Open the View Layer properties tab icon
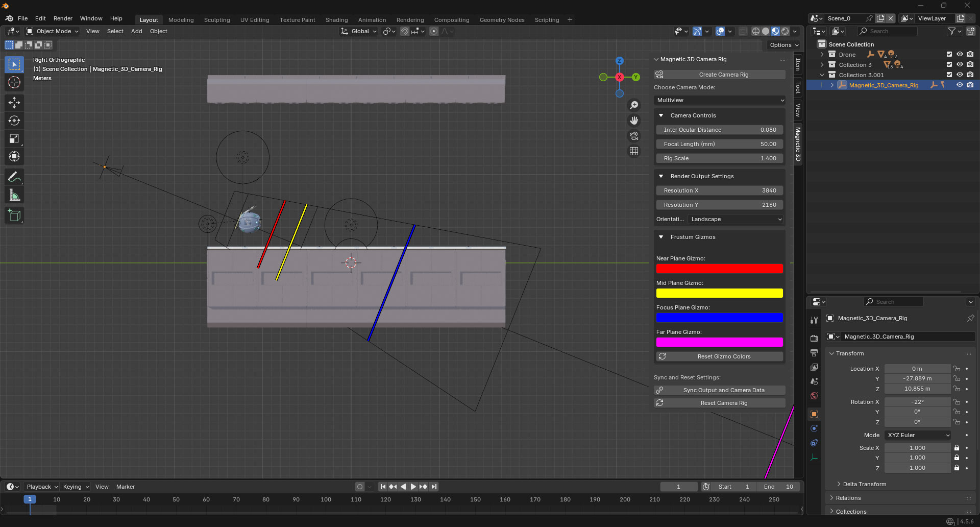The height and width of the screenshot is (527, 980). point(814,367)
